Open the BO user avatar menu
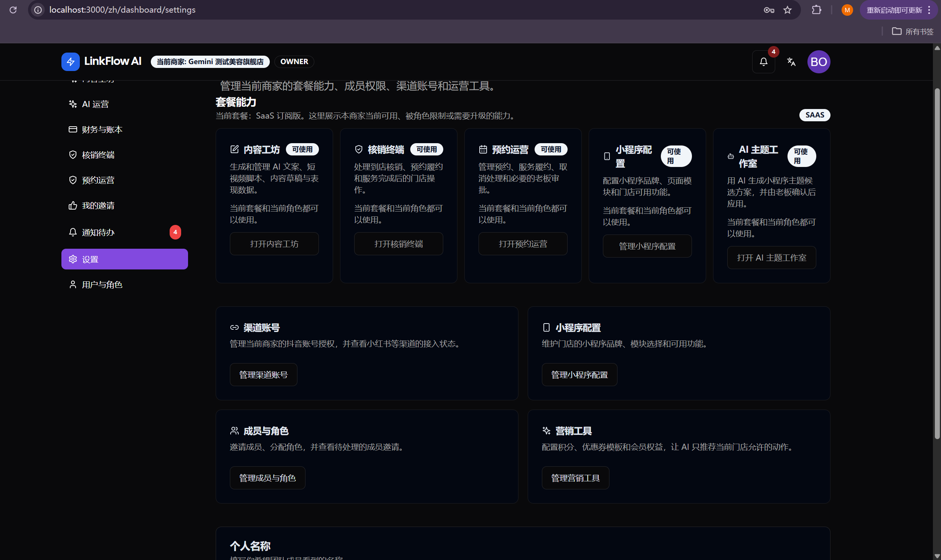941x560 pixels. coord(819,62)
